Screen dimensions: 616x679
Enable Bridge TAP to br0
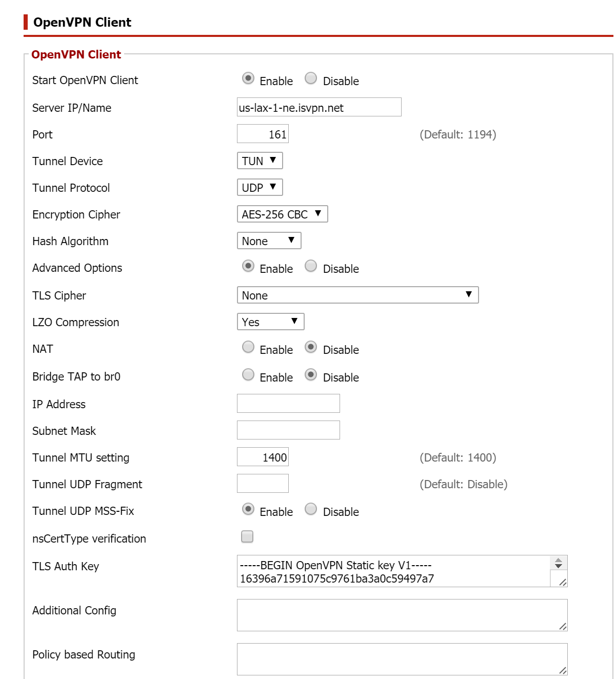pos(248,375)
